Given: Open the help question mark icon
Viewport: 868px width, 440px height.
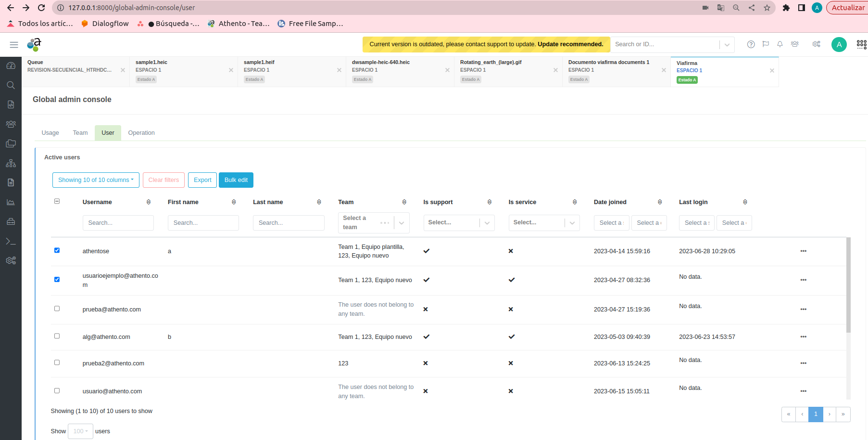Looking at the screenshot, I should click(751, 44).
